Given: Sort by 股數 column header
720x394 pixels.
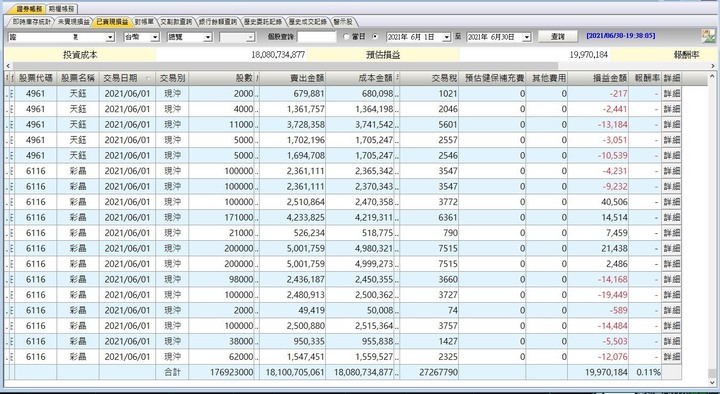Looking at the screenshot, I should coord(222,78).
